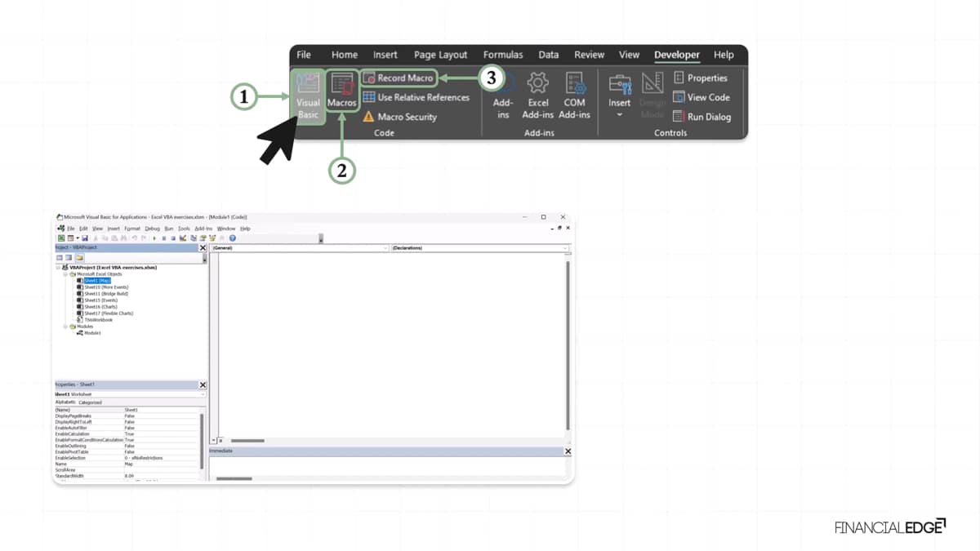The image size is (980, 551).
Task: Click the Break pause icon in VBA toolbar
Action: (x=164, y=238)
